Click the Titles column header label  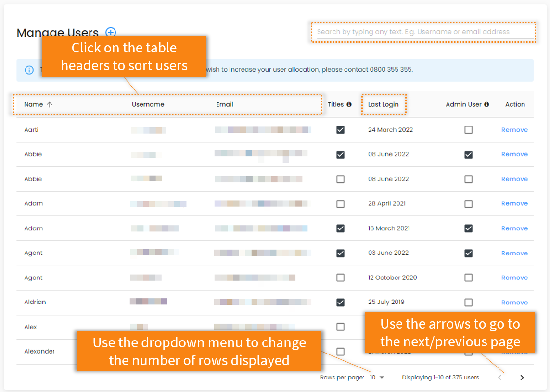pyautogui.click(x=336, y=104)
